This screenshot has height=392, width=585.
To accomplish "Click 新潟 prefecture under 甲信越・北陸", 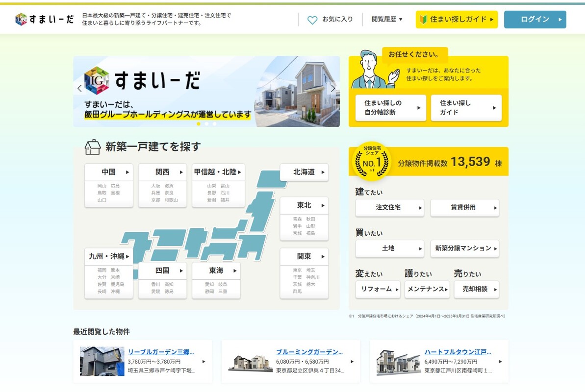I will (211, 200).
